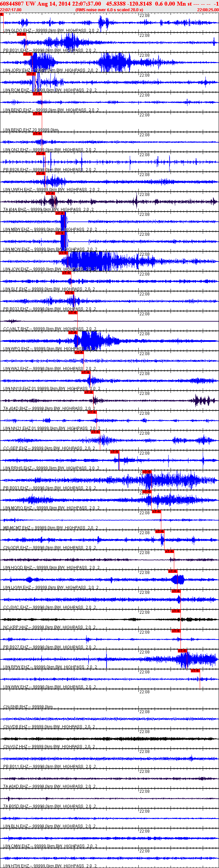
Task: Click the red pick marker on WIW trace
Action: coord(195,670)
